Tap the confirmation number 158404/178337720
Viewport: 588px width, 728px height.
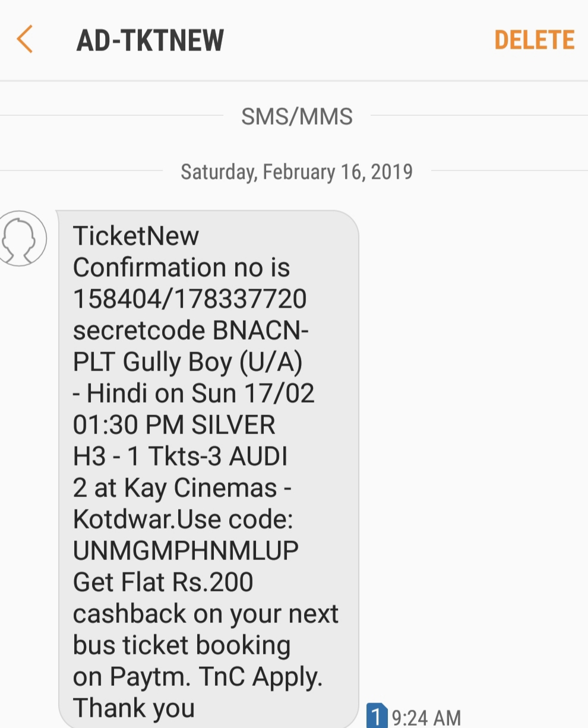pos(189,299)
